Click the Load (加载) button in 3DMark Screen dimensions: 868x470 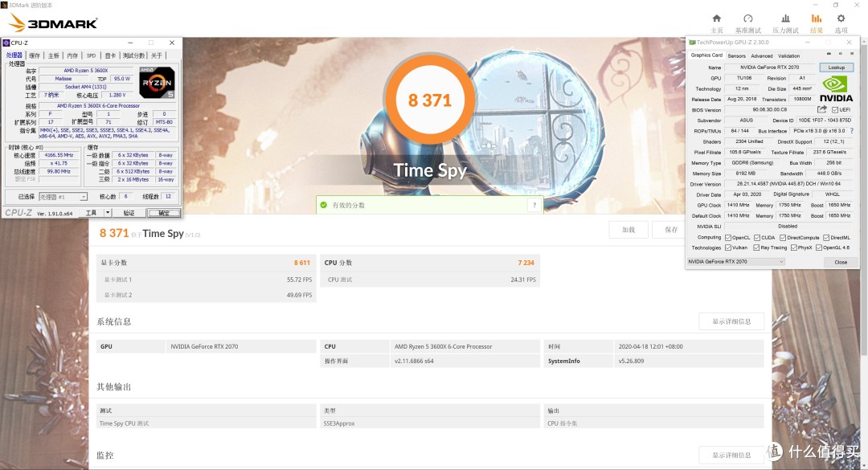tap(628, 229)
